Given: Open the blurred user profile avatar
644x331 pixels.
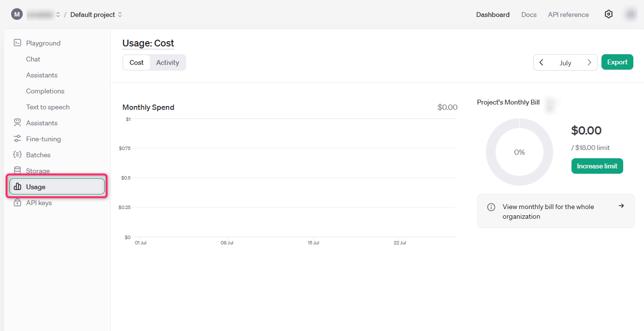Looking at the screenshot, I should click(x=630, y=15).
